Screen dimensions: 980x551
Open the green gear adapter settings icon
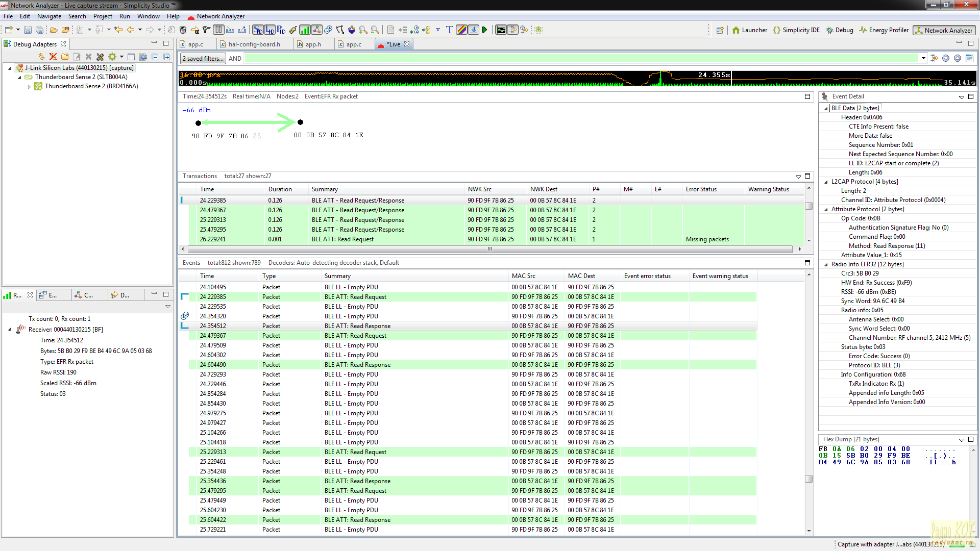[x=112, y=57]
